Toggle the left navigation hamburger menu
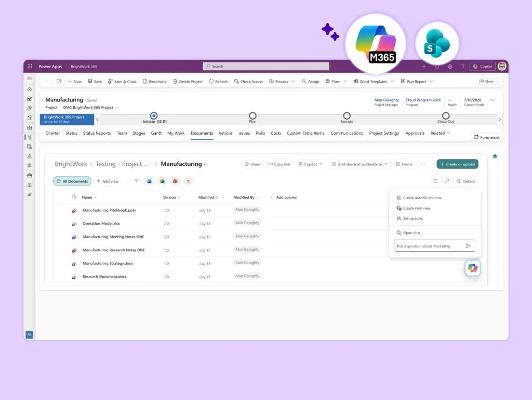This screenshot has height=400, width=532. [30, 79]
